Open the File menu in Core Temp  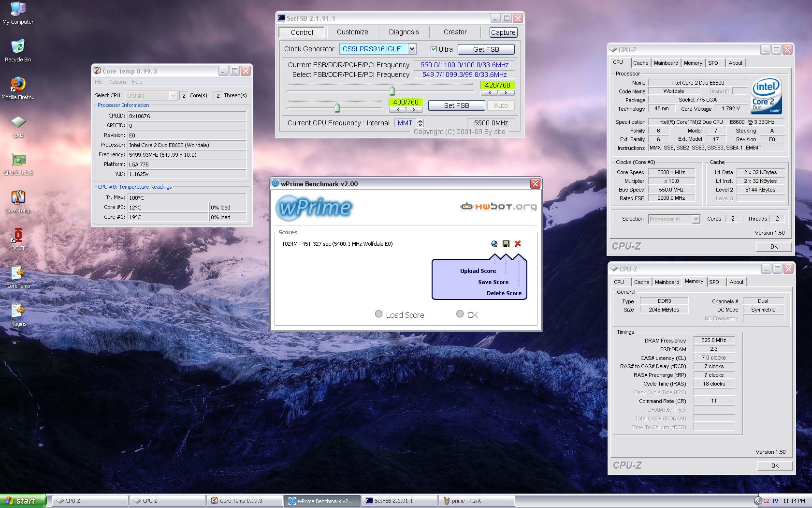[x=99, y=82]
